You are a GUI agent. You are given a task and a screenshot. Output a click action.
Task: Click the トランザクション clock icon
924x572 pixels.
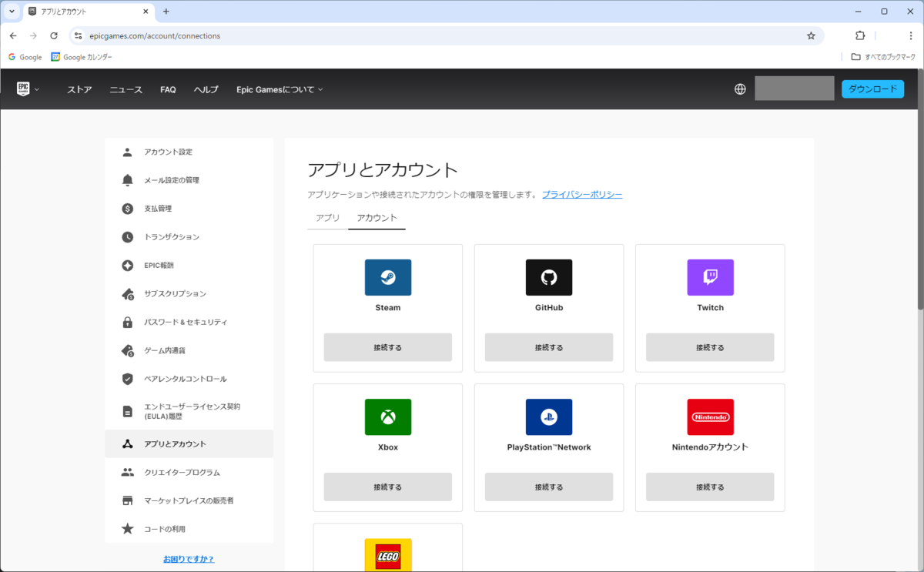[x=128, y=237]
